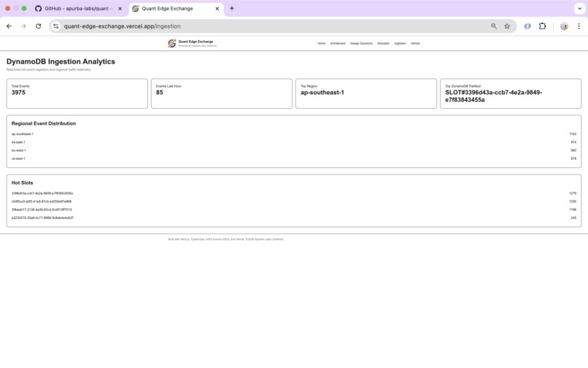Click the Top Region value ap-southeast-1
The image size is (588, 368).
322,93
